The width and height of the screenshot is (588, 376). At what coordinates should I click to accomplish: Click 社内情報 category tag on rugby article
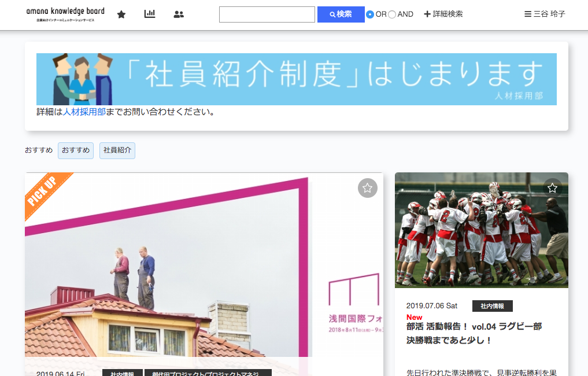[x=492, y=306]
